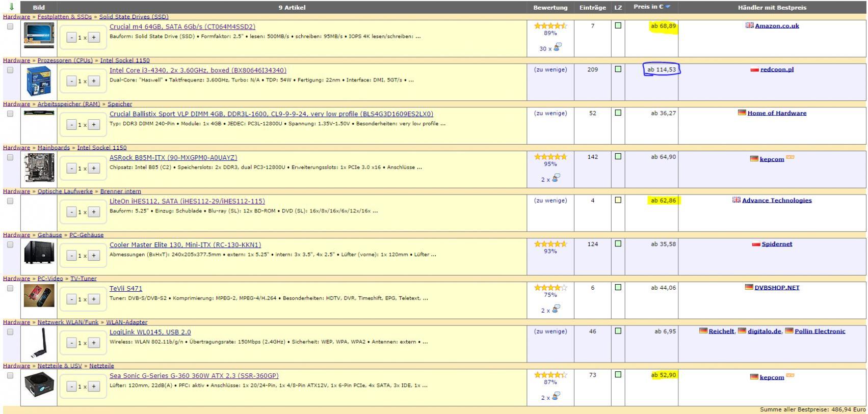The width and height of the screenshot is (868, 414).
Task: Visit the Amazon.co.uk dealer link
Action: 777,26
